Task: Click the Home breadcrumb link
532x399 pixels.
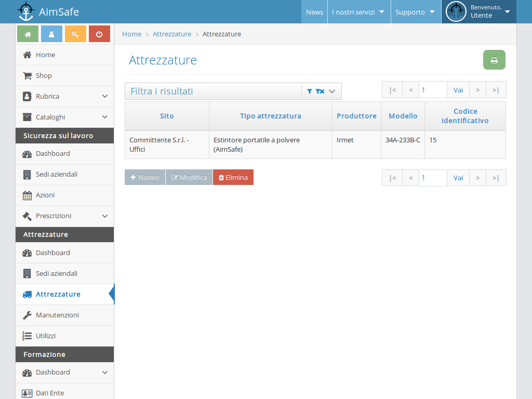Action: tap(131, 34)
